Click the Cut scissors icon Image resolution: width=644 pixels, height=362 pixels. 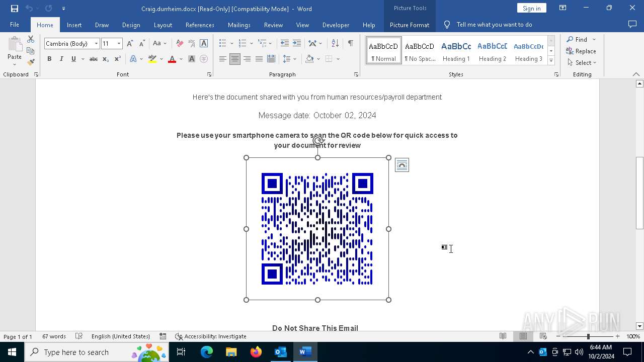pyautogui.click(x=31, y=39)
